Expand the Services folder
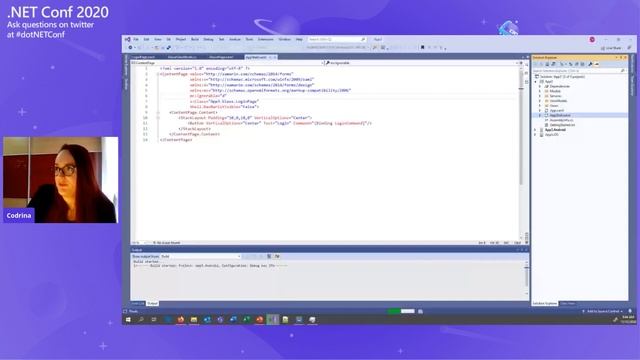Image resolution: width=640 pixels, height=360 pixels. point(540,96)
